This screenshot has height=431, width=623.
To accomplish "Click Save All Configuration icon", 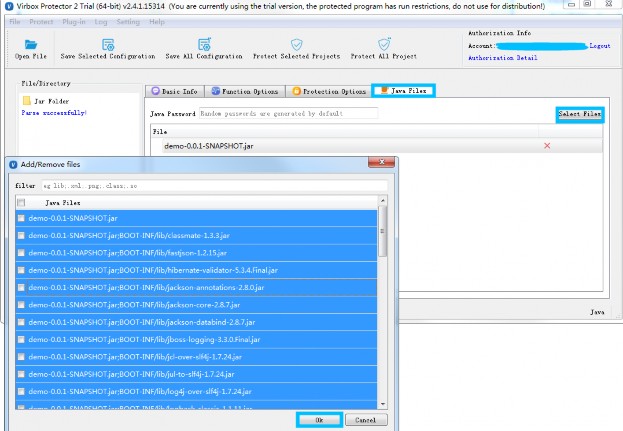I will pos(204,44).
